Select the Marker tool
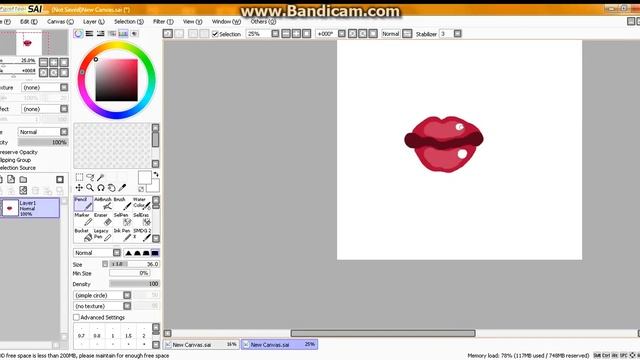 tap(83, 219)
